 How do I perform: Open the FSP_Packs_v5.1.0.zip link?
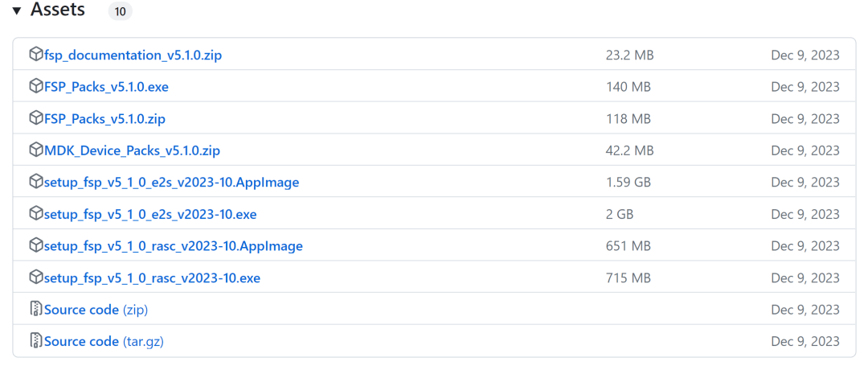(x=104, y=119)
